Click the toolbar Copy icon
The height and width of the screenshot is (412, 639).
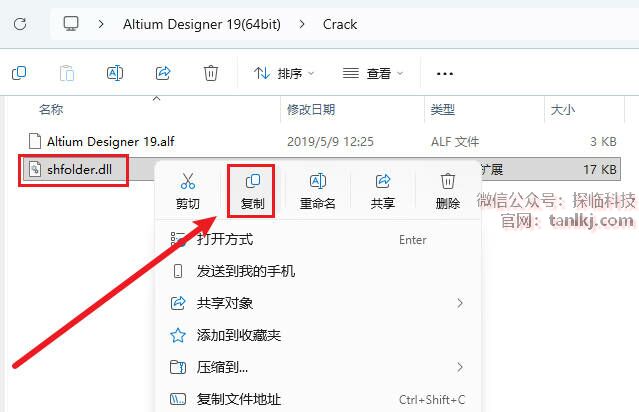[x=19, y=73]
